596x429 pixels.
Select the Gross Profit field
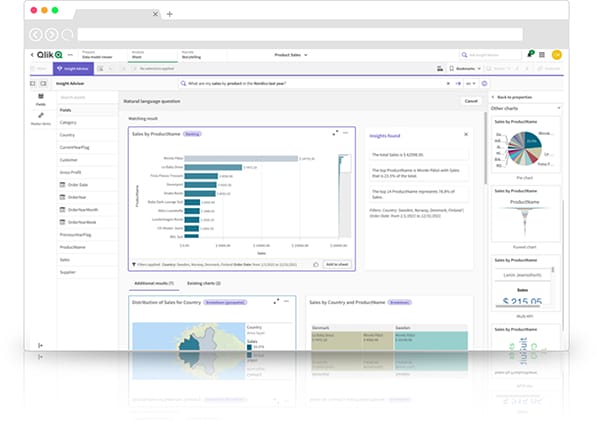coord(87,172)
